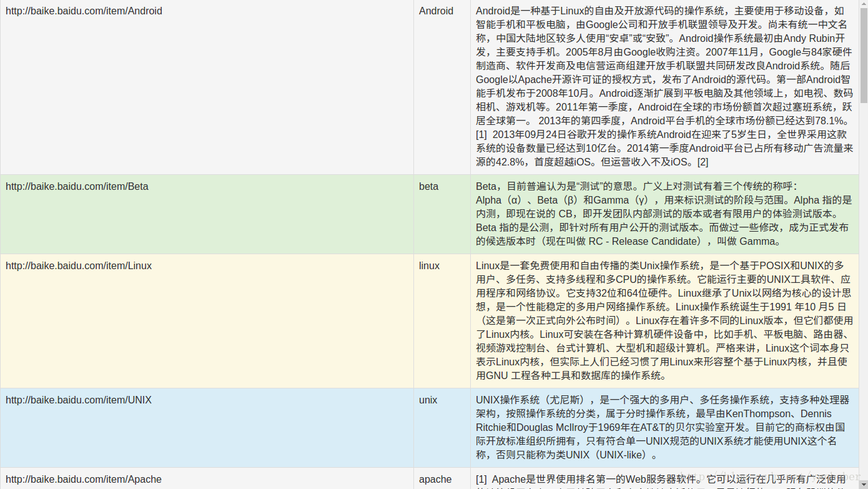
Task: Select the 'unix' title cell
Action: [442, 428]
